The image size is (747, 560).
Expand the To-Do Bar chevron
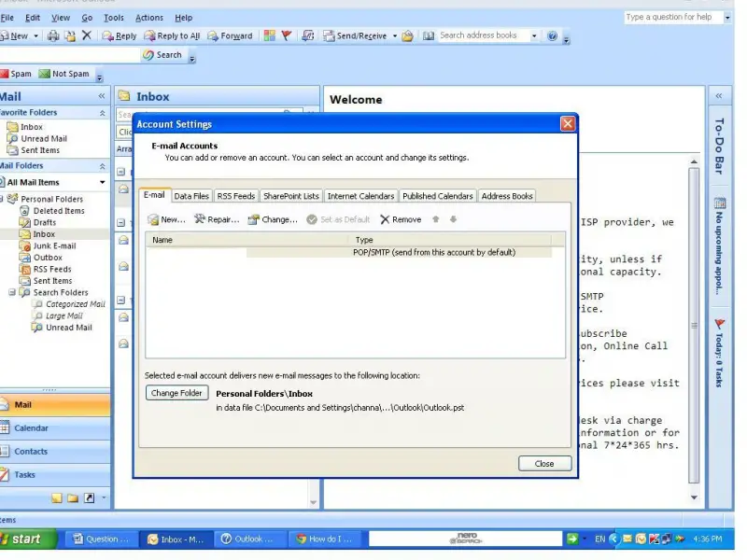click(x=719, y=96)
